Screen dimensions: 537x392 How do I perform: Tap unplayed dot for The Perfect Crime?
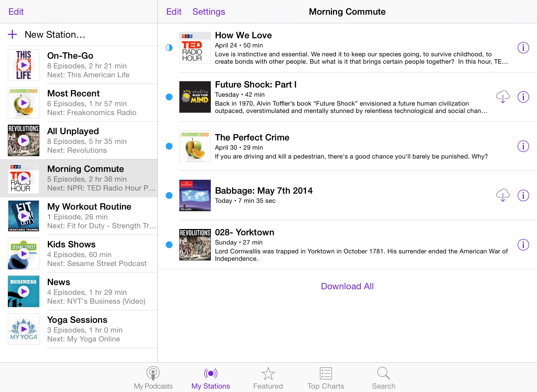[x=169, y=146]
